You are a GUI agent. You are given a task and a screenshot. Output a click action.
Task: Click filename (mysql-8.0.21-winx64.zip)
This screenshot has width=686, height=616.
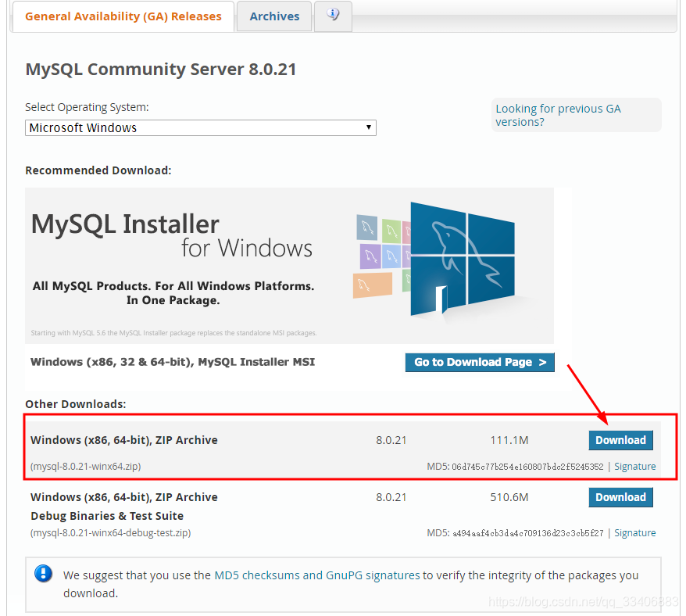[85, 467]
